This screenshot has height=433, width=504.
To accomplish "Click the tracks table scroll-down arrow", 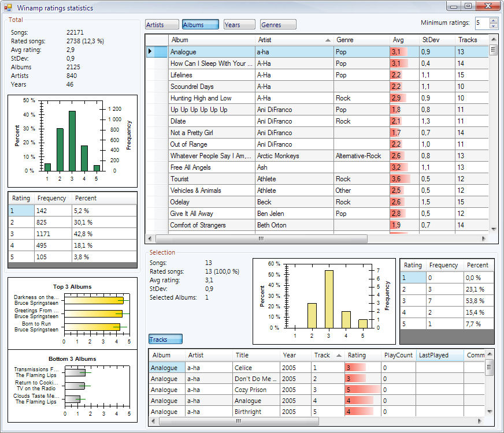I will click(x=489, y=412).
